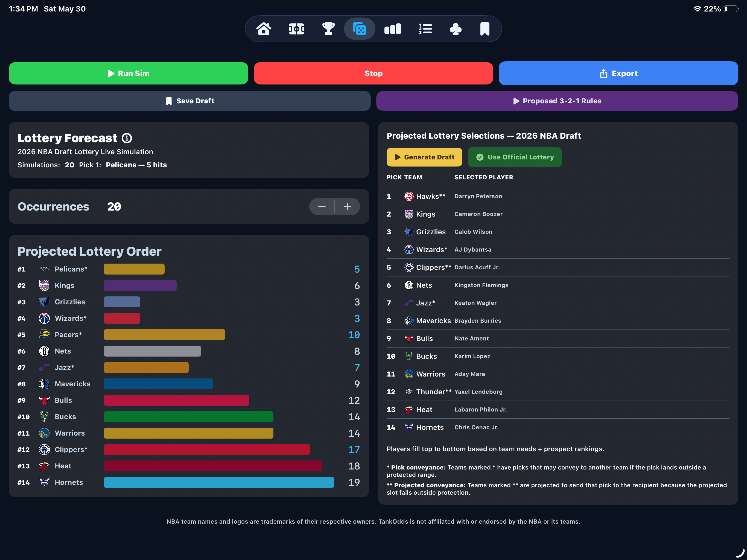Screen dimensions: 747x560
Task: Generate Draft selections
Action: point(424,157)
